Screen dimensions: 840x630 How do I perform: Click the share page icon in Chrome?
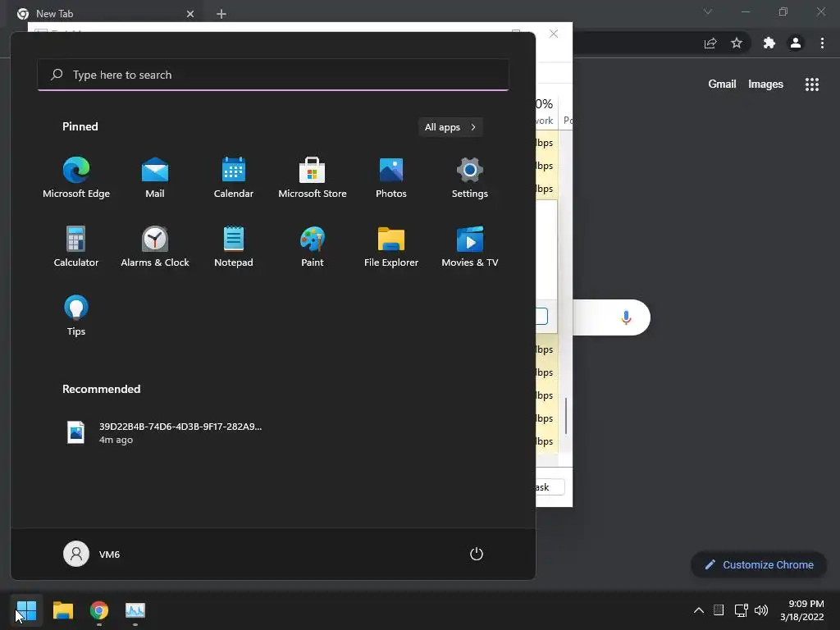710,43
